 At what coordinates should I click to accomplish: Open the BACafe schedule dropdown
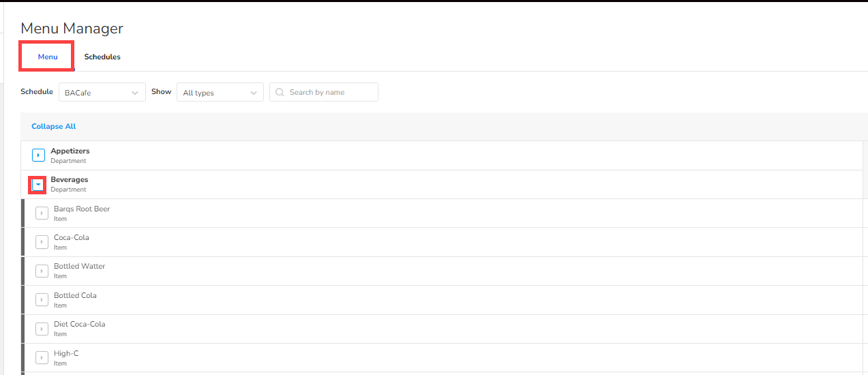pyautogui.click(x=102, y=93)
